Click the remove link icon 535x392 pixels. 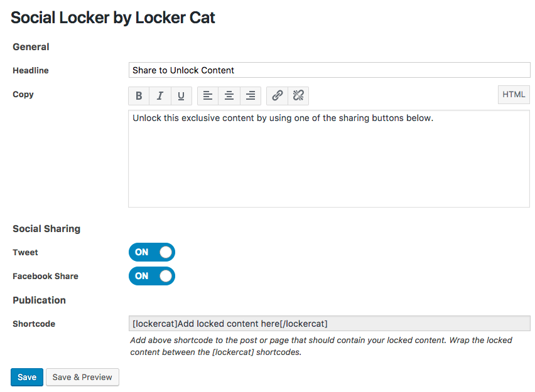coord(298,95)
